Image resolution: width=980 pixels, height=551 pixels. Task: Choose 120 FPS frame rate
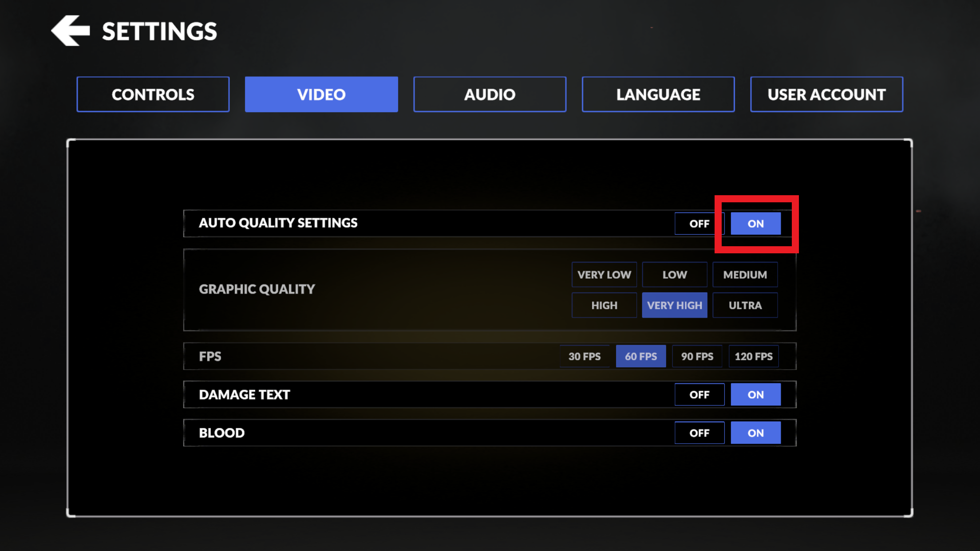coord(753,356)
